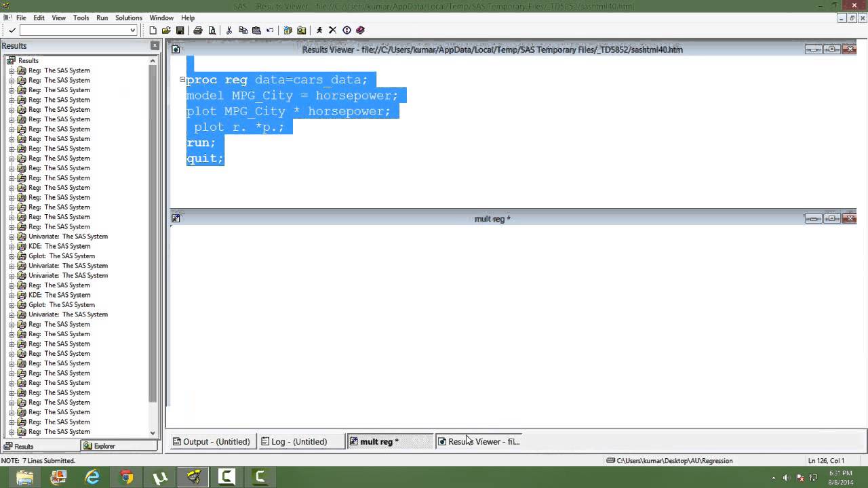This screenshot has height=488, width=868.
Task: Open the Run menu
Action: click(x=102, y=18)
